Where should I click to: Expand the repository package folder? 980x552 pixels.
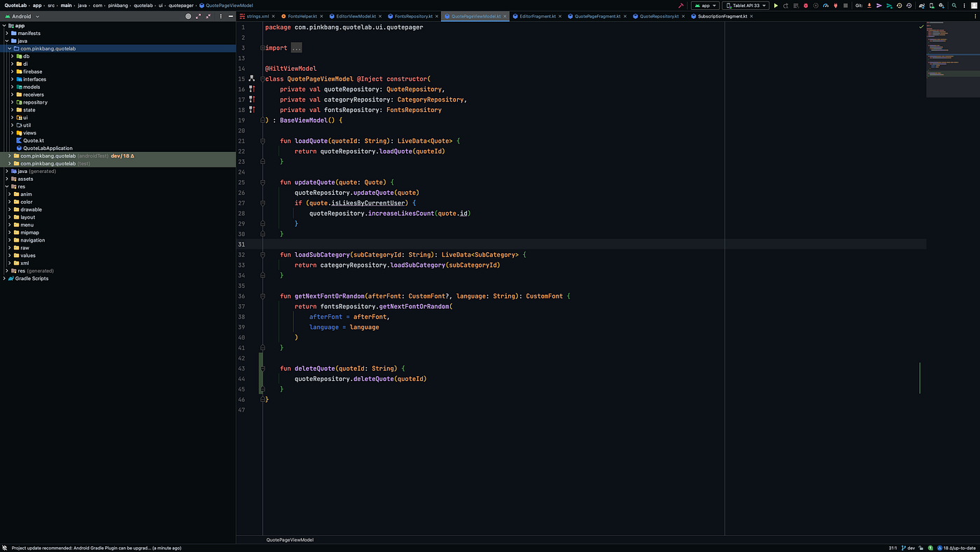coord(12,102)
